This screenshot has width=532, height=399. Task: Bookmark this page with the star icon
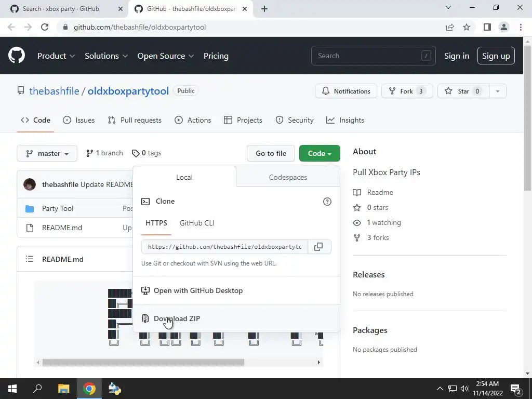(467, 27)
